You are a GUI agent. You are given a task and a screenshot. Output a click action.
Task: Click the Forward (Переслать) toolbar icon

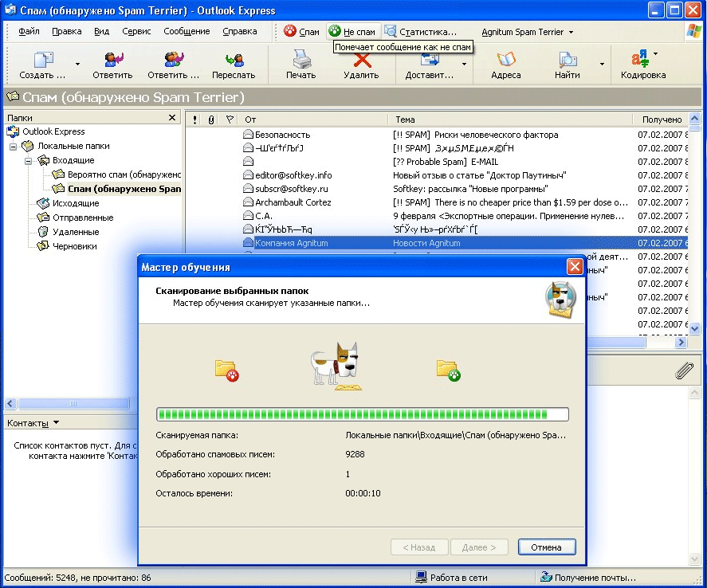point(234,60)
